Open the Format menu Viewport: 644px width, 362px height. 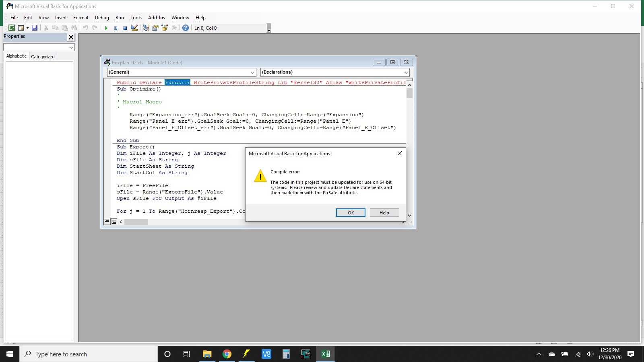(81, 18)
